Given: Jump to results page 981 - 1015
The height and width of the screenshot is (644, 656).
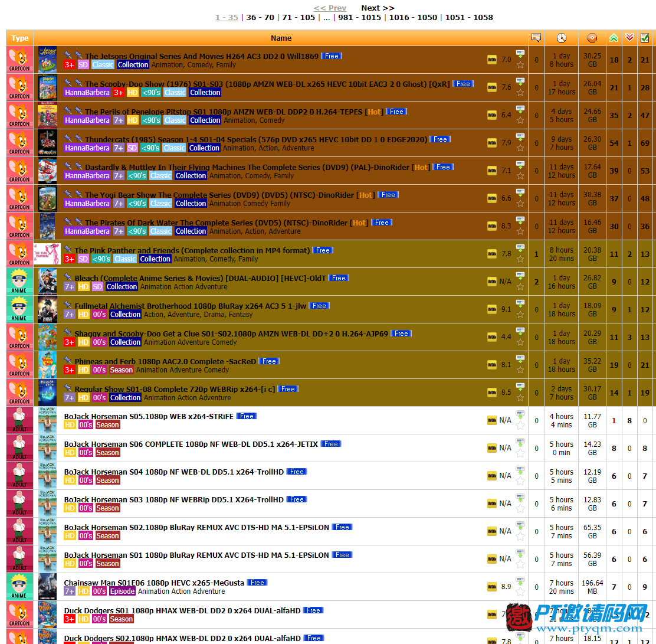Looking at the screenshot, I should (360, 18).
